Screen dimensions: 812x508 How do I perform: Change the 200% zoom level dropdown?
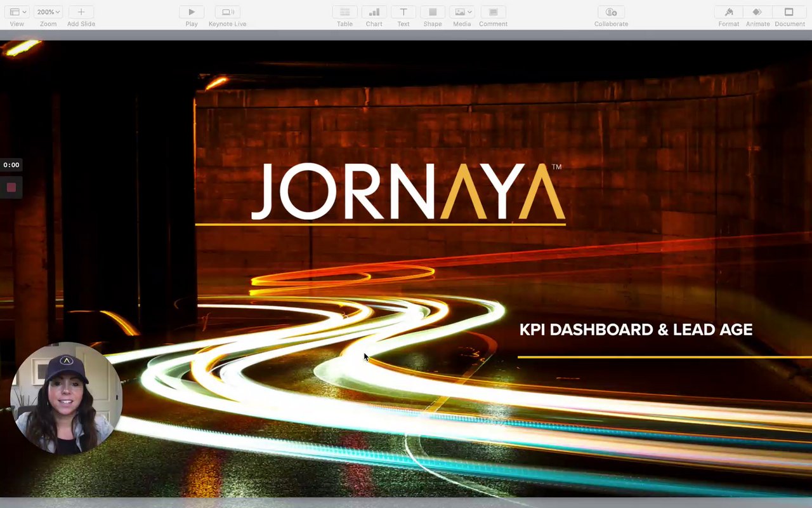(x=48, y=12)
